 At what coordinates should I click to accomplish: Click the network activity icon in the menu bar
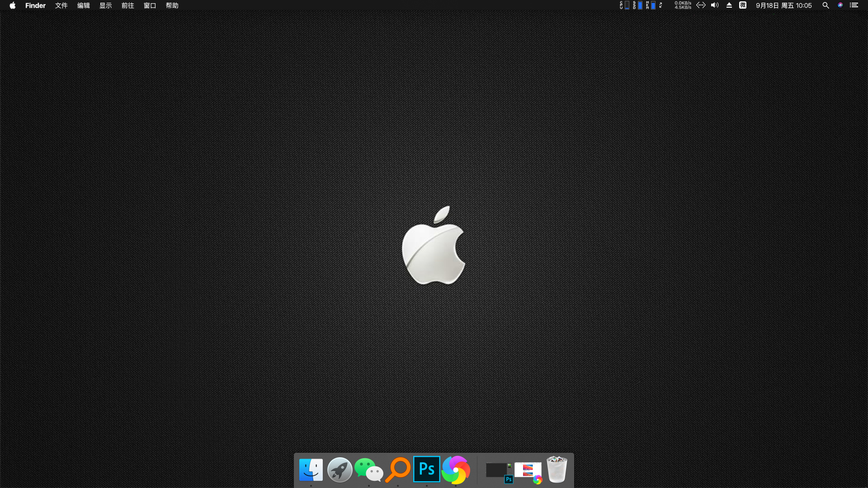(701, 5)
